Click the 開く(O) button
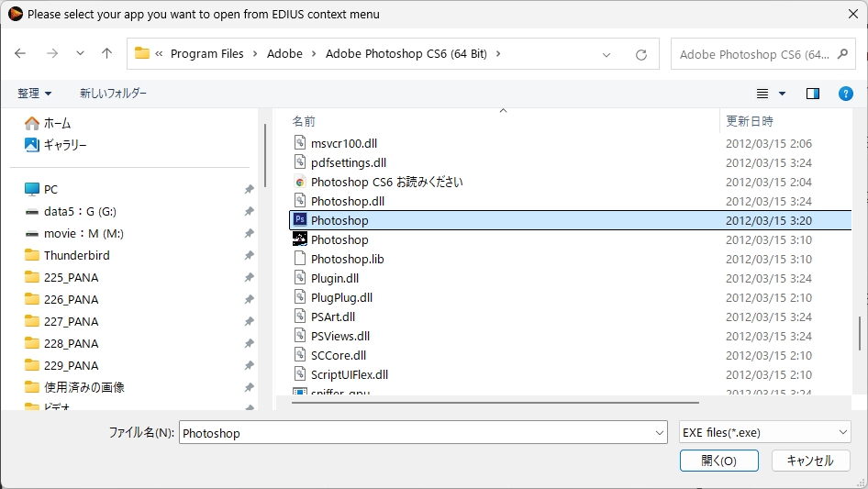 pos(718,461)
